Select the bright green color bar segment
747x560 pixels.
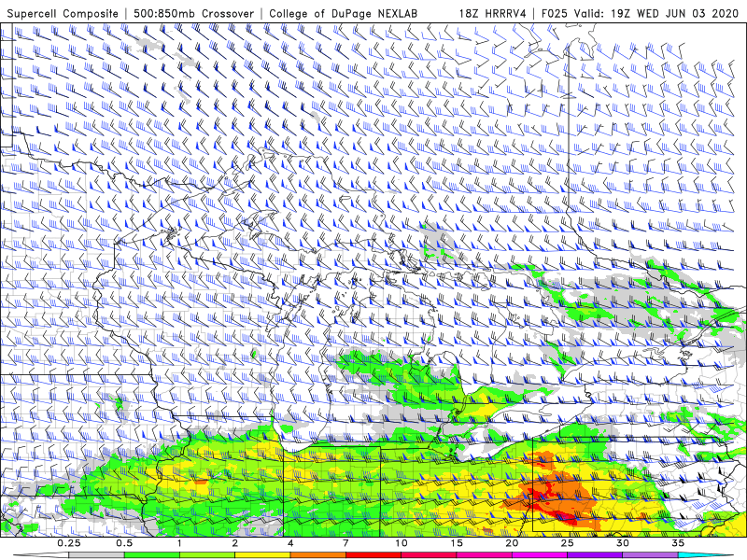152,555
